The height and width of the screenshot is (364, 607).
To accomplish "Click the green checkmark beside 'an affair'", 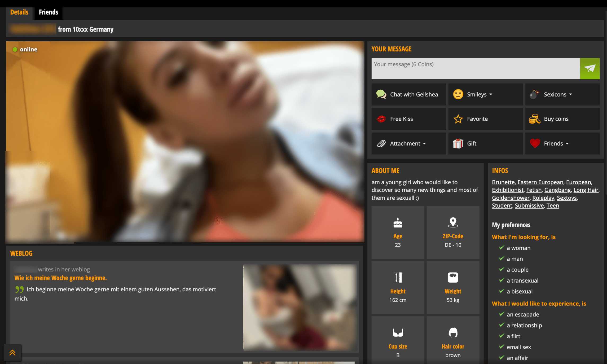I will pyautogui.click(x=501, y=357).
